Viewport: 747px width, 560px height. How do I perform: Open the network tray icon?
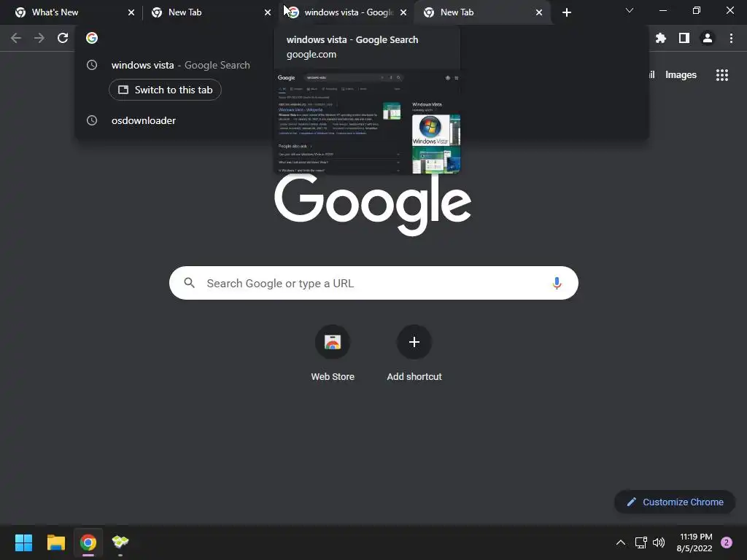tap(640, 542)
